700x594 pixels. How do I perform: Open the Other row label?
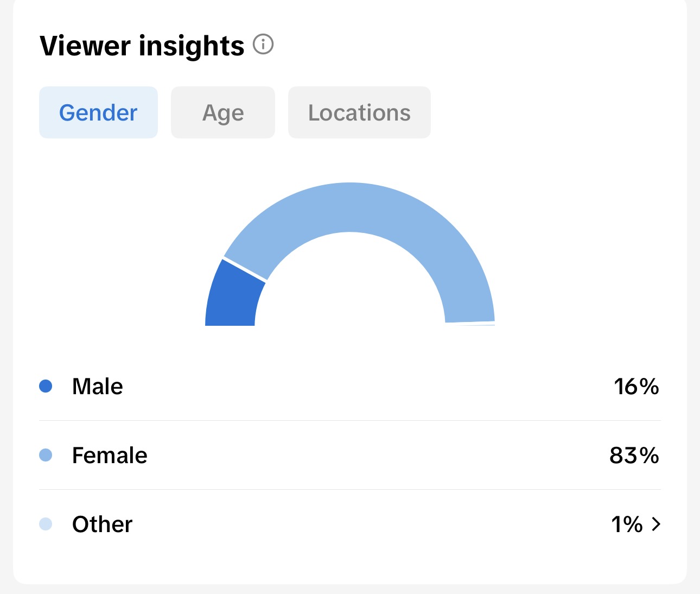click(x=103, y=525)
